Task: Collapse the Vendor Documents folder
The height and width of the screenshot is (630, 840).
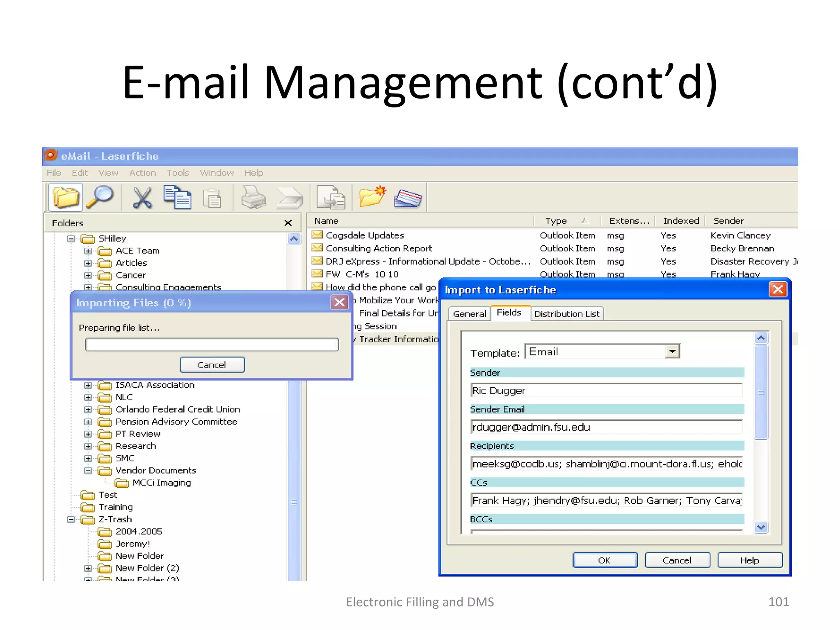Action: [88, 470]
